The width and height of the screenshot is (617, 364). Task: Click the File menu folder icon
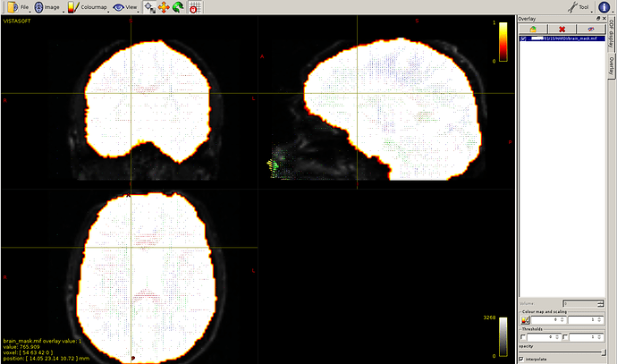point(13,7)
